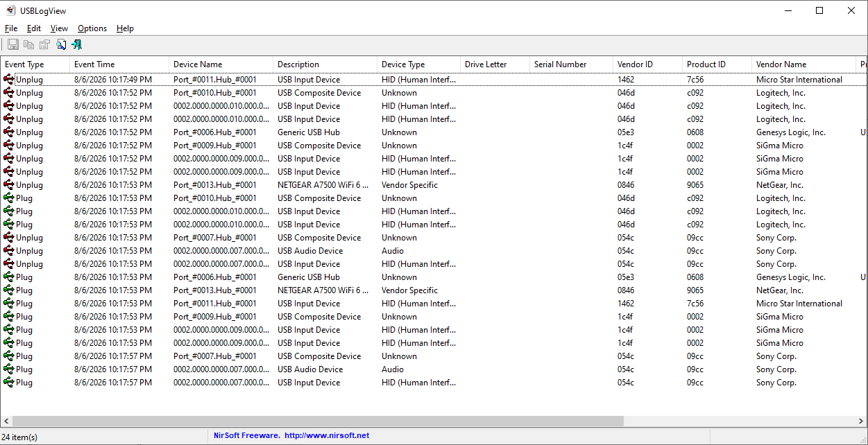Click the Plug icon of the Port_#0007.Hub_#0001 row
The height and width of the screenshot is (445, 868).
[8, 356]
